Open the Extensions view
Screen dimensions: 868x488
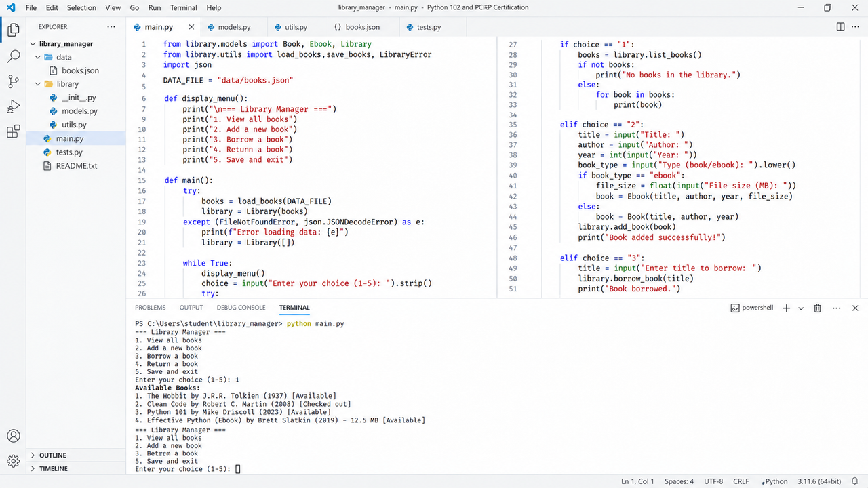(x=13, y=131)
